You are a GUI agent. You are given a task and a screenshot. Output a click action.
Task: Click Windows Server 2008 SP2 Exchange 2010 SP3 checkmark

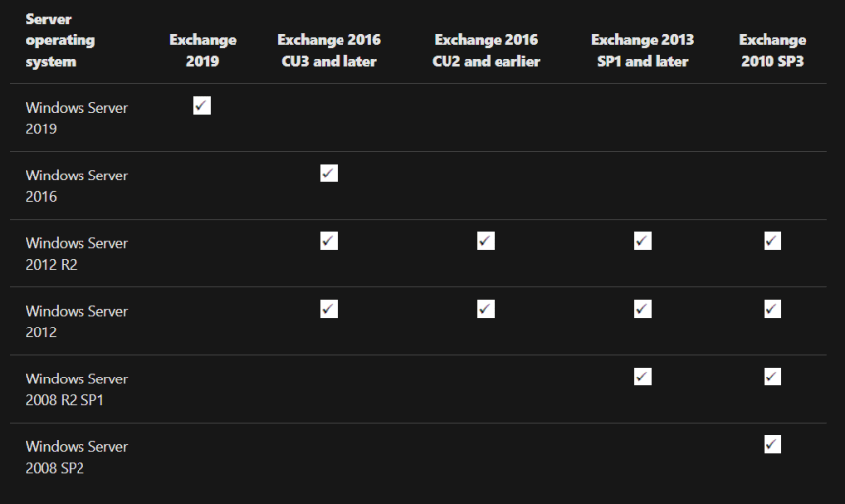pos(772,445)
